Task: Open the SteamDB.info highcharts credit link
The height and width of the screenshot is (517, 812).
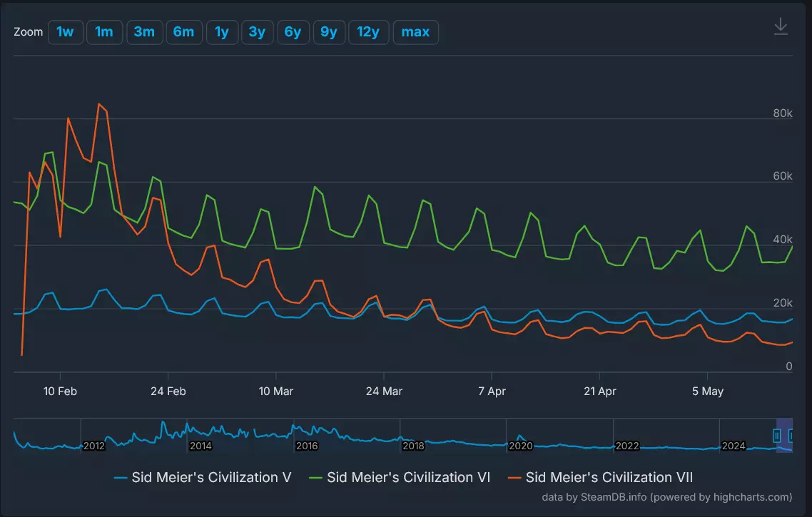Action: [x=667, y=497]
